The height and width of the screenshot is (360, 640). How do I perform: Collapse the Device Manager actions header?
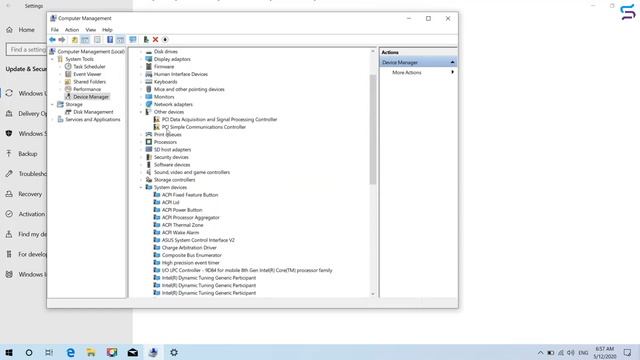452,62
